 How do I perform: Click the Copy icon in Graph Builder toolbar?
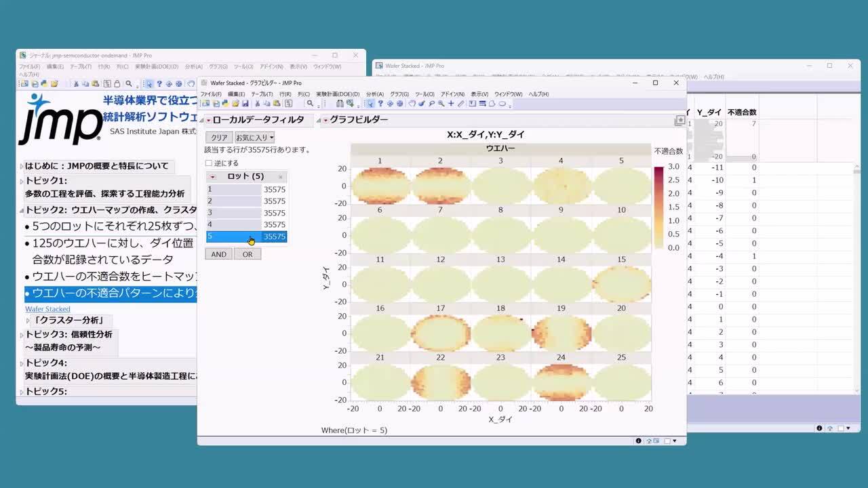(267, 104)
